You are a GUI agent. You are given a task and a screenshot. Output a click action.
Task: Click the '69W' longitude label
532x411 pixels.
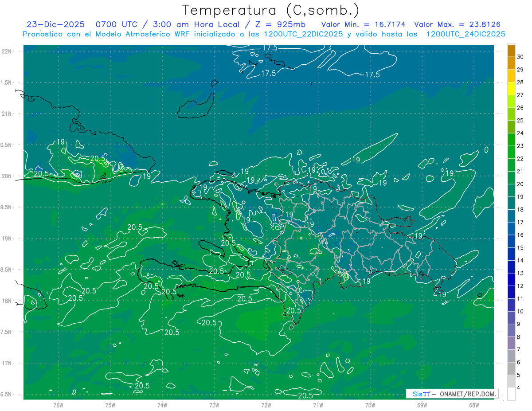[x=422, y=405]
